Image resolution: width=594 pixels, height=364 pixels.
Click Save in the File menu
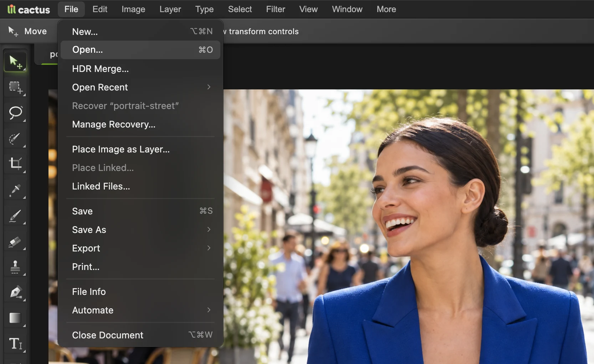(140, 211)
